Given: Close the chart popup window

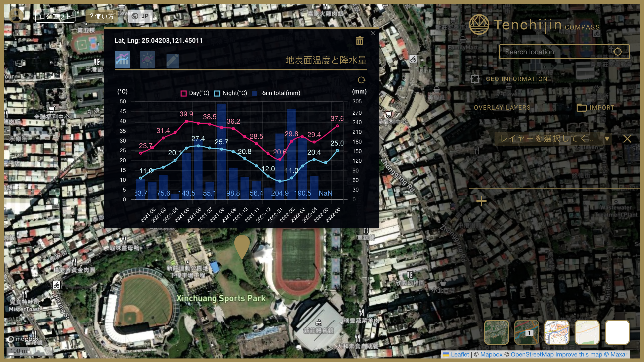Looking at the screenshot, I should click(x=373, y=33).
